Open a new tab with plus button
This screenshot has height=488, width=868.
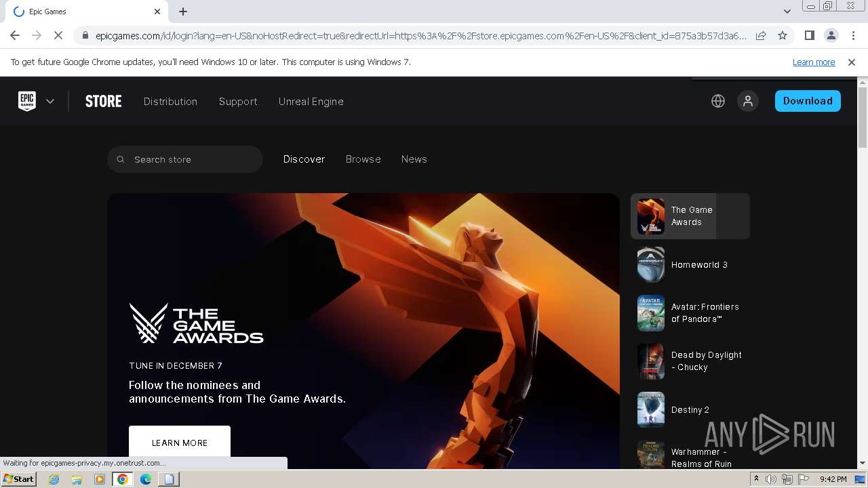tap(183, 12)
